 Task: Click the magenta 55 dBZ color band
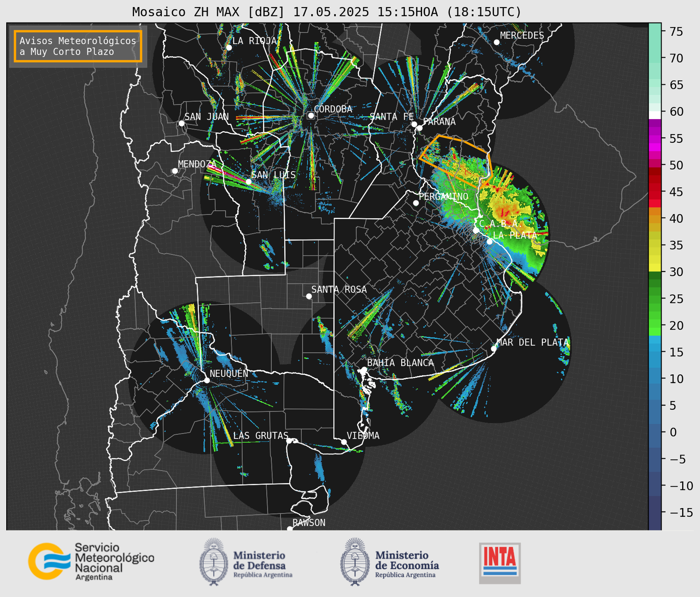[x=655, y=139]
